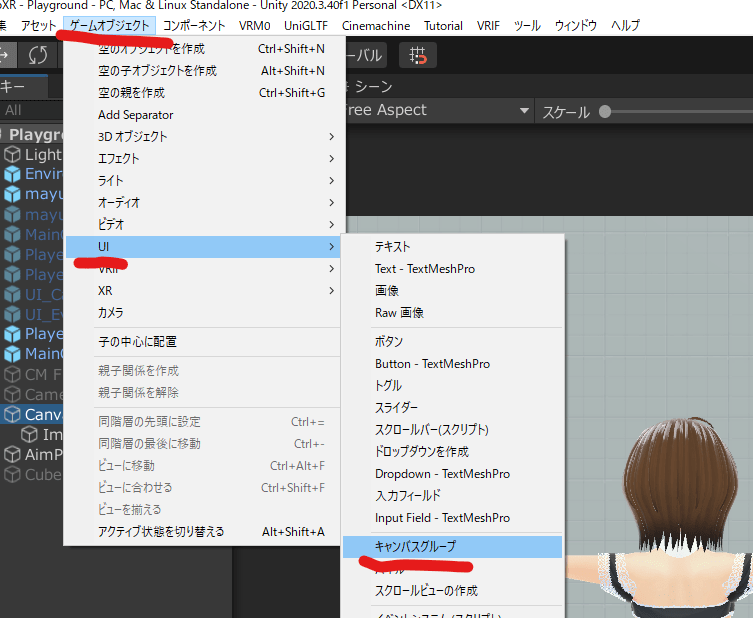753x618 pixels.
Task: Open the コンポーネント menu
Action: pyautogui.click(x=194, y=25)
